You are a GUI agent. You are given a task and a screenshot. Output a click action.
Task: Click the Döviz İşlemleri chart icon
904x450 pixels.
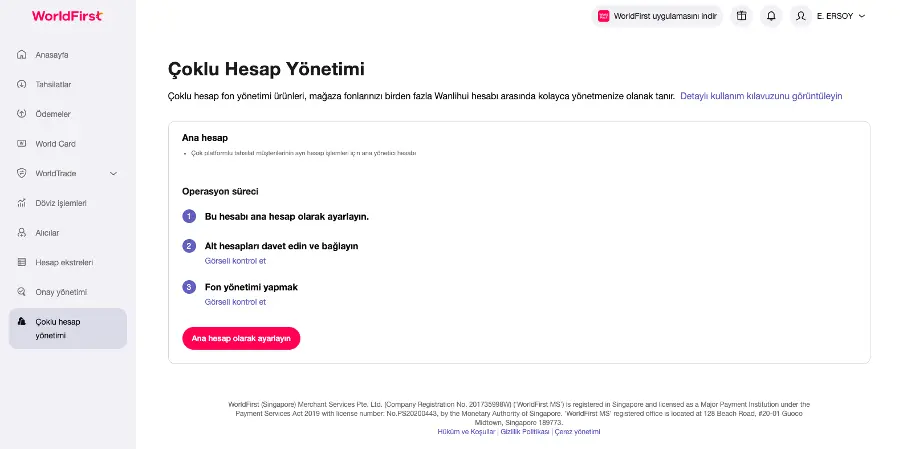[22, 203]
